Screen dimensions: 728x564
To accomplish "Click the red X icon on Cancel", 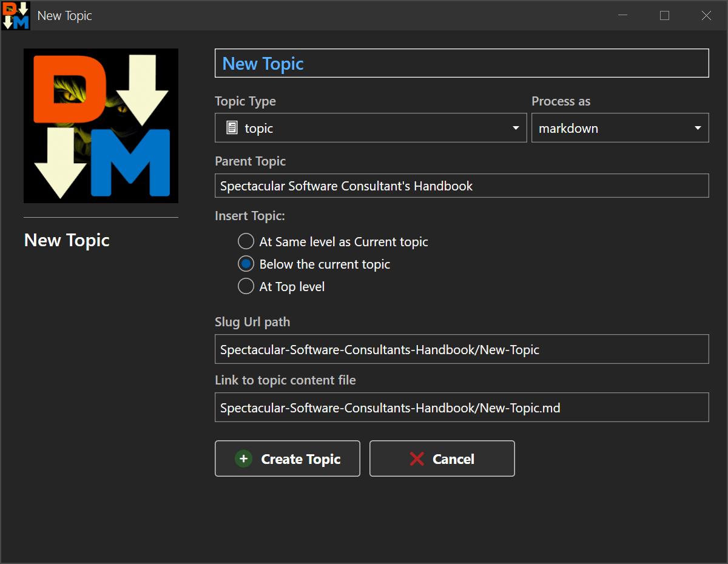I will (417, 459).
